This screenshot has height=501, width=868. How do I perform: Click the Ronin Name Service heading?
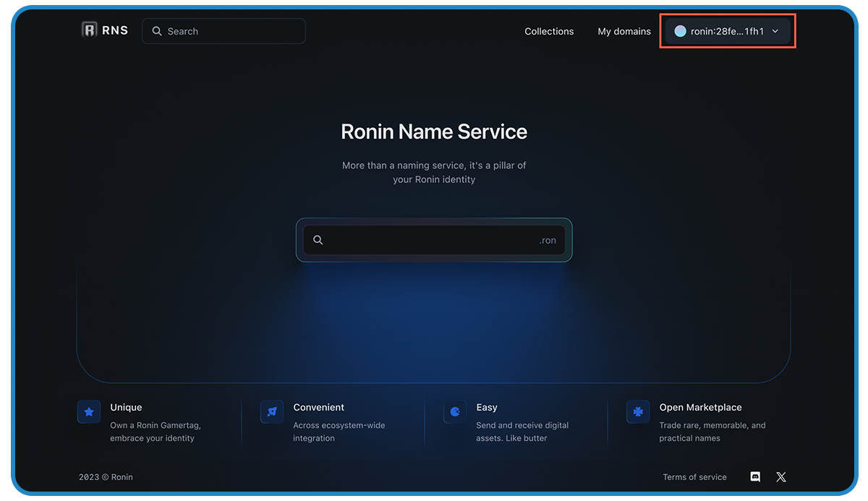tap(434, 132)
